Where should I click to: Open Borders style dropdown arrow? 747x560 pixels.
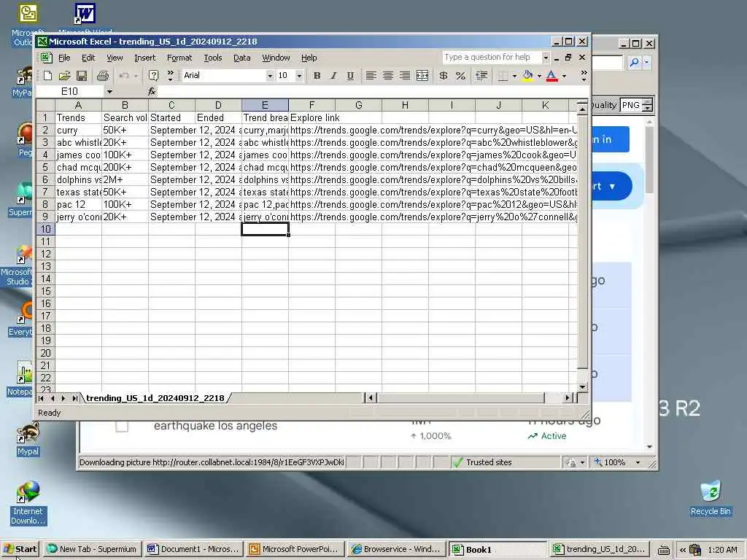pyautogui.click(x=514, y=75)
